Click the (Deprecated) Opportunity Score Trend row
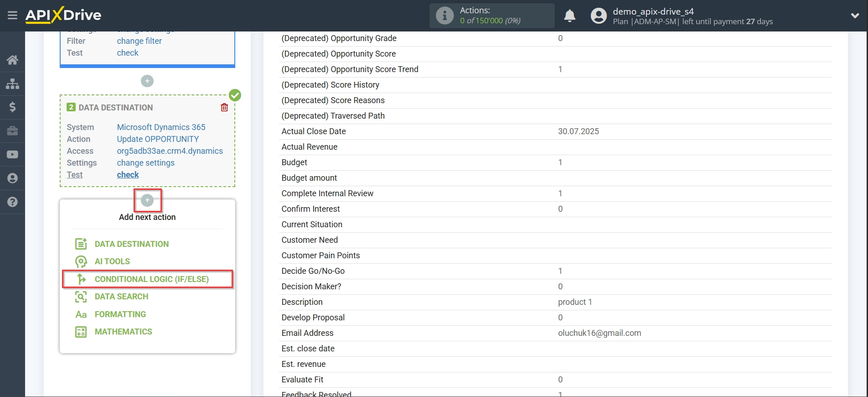This screenshot has width=868, height=397. pos(555,69)
